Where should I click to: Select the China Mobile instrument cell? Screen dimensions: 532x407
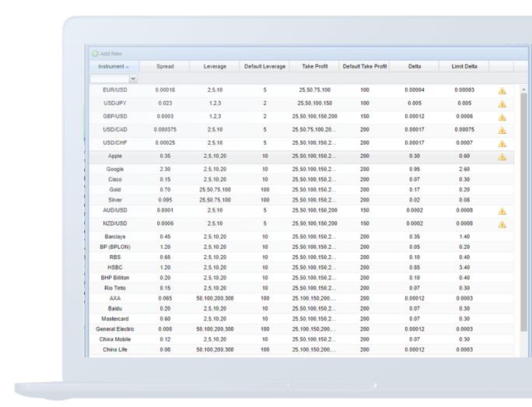click(114, 339)
